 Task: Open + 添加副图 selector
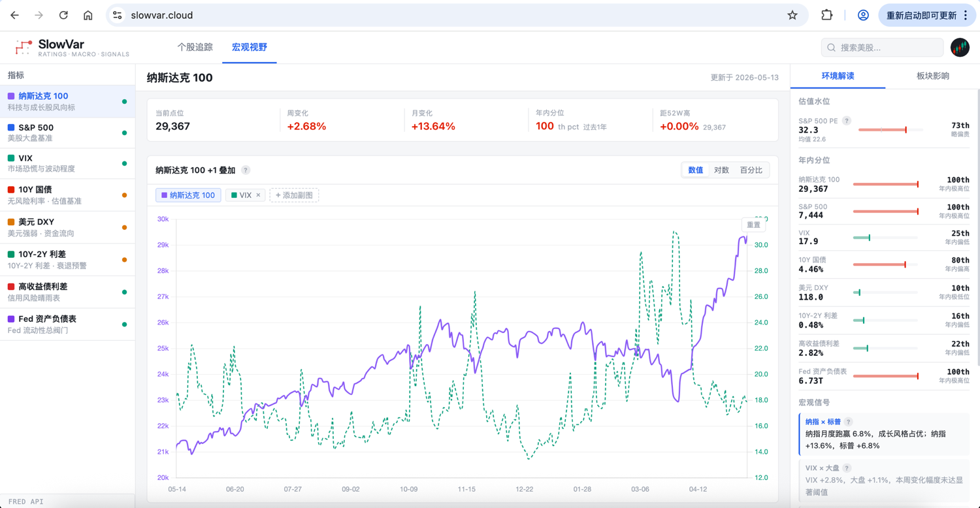[x=294, y=195]
